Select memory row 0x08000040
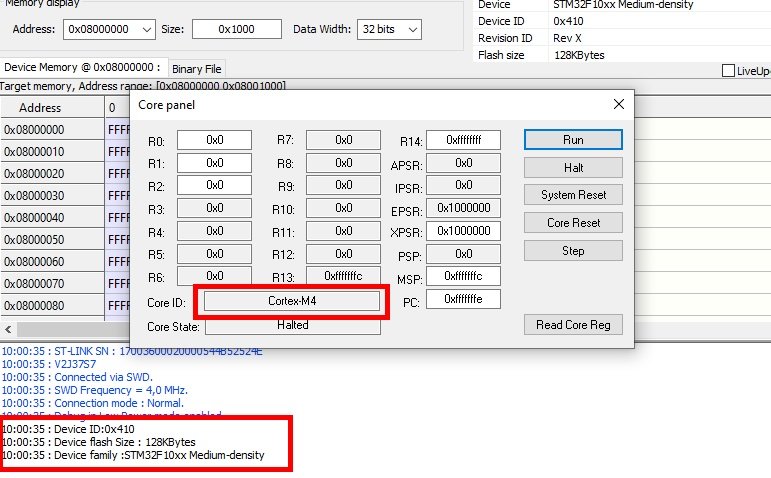Viewport: 771px width, 478px height. coord(52,217)
